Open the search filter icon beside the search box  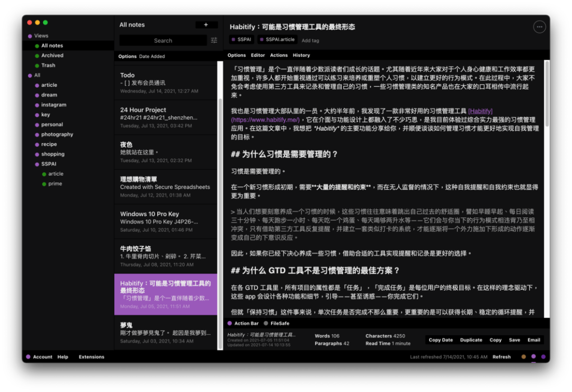coord(214,40)
